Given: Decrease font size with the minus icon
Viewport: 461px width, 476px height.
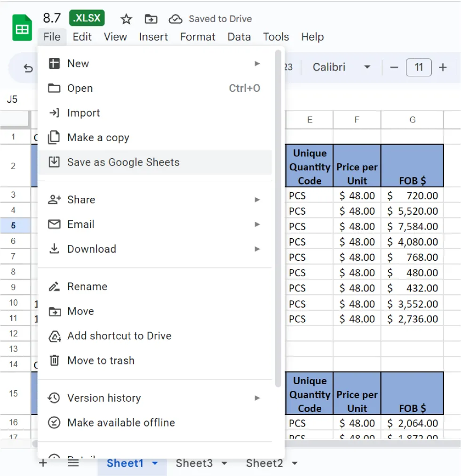Looking at the screenshot, I should pyautogui.click(x=394, y=67).
